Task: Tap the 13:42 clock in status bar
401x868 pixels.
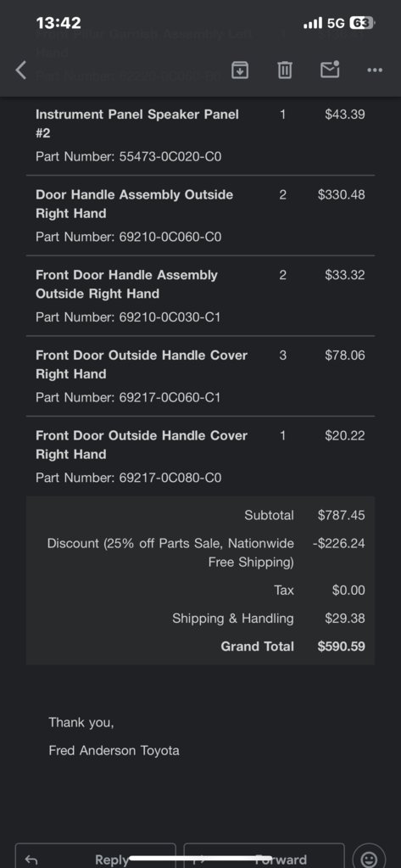Action: point(58,23)
